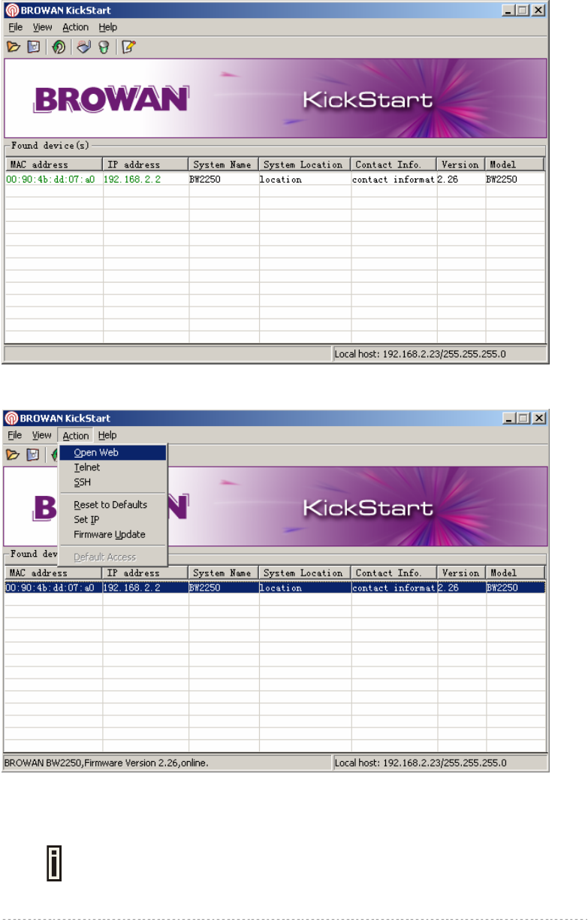Sort by System Location column in the upper window
Screen dimensions: 588x922
[305, 165]
